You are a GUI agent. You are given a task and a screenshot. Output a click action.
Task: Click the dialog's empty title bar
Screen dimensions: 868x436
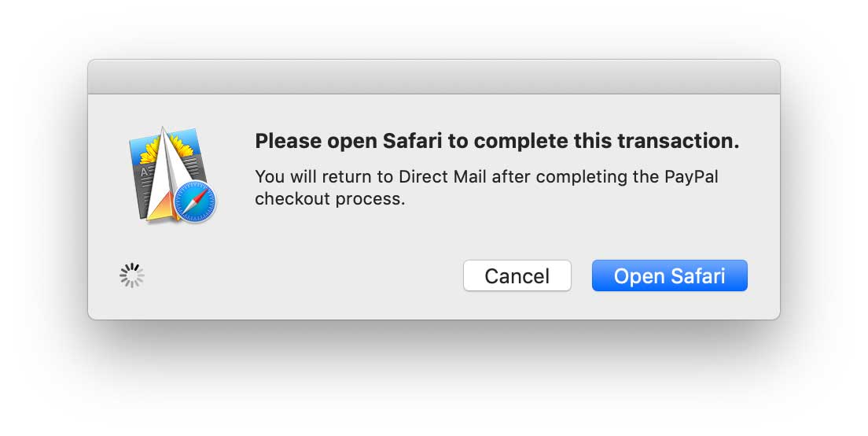433,77
